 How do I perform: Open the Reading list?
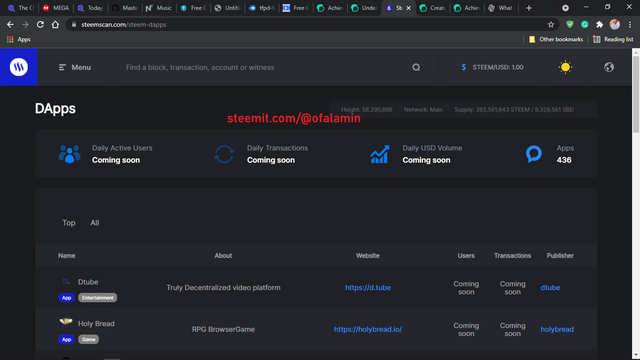click(x=613, y=40)
